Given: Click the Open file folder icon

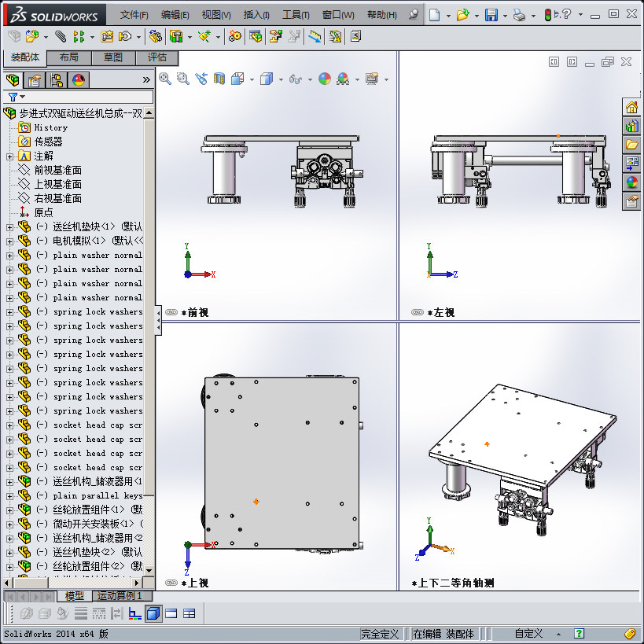Looking at the screenshot, I should (462, 15).
